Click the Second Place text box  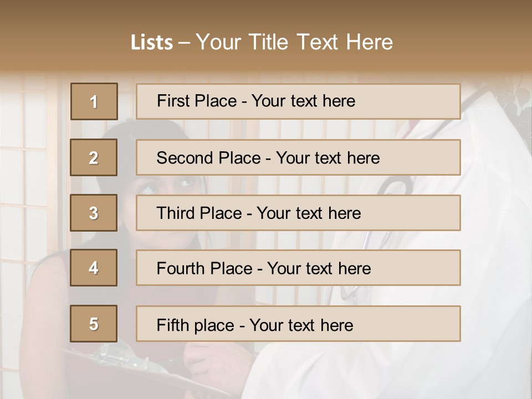coord(298,157)
